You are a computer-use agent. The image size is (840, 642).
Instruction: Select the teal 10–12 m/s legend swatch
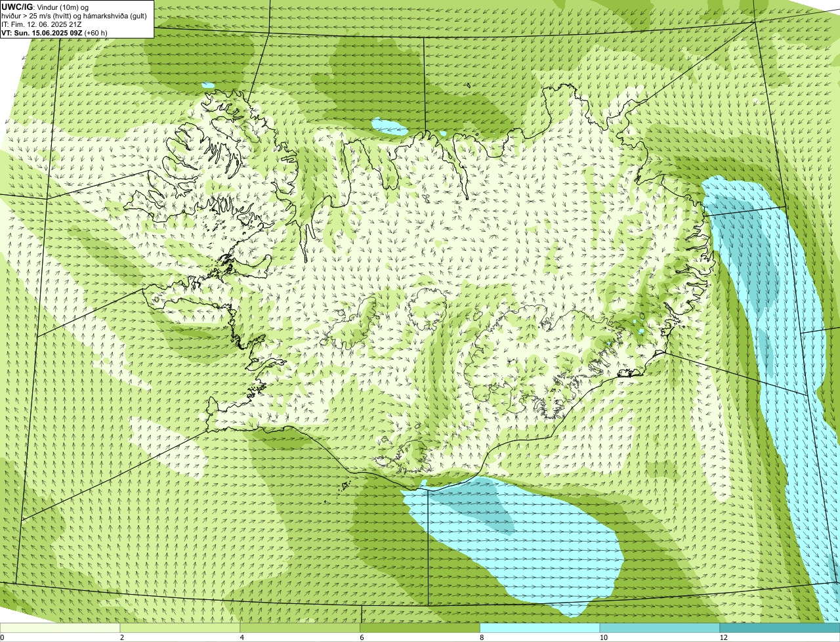tap(660, 628)
